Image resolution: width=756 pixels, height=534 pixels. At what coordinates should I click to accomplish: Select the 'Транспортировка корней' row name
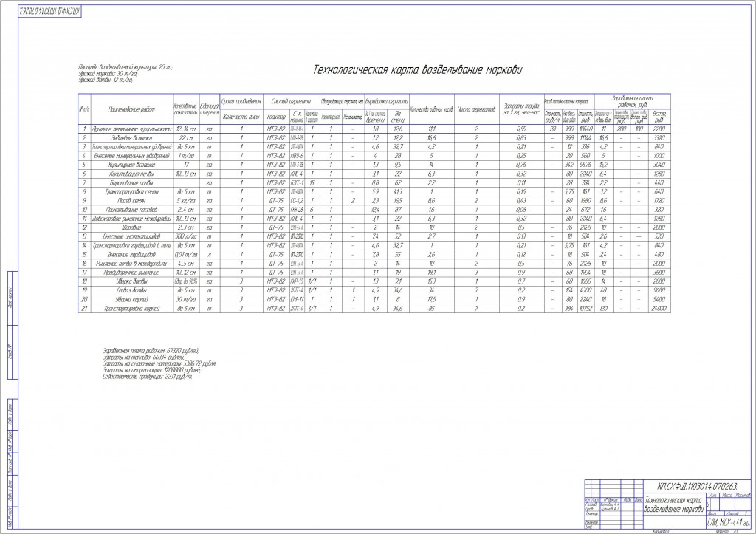(131, 309)
